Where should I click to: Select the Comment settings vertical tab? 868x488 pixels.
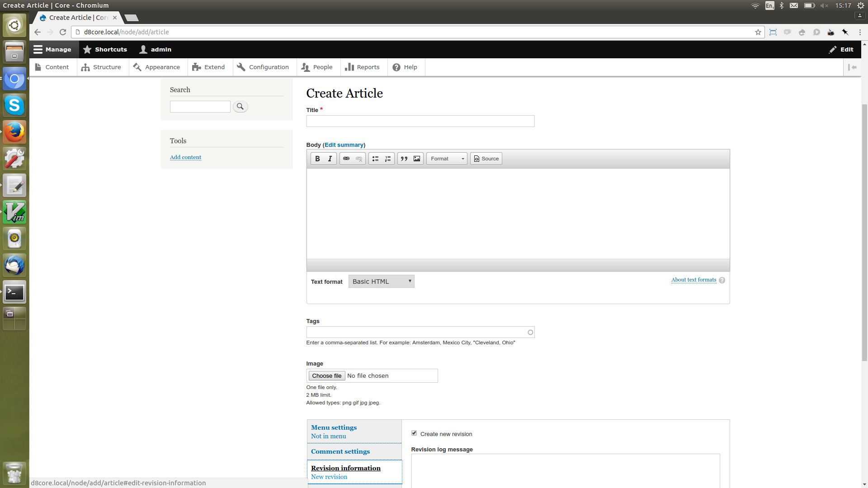[354, 451]
